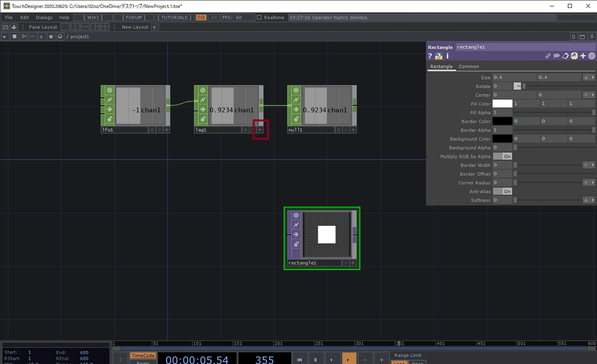Select top-bottom split pane layout
The width and height of the screenshot is (597, 364).
(x=84, y=27)
